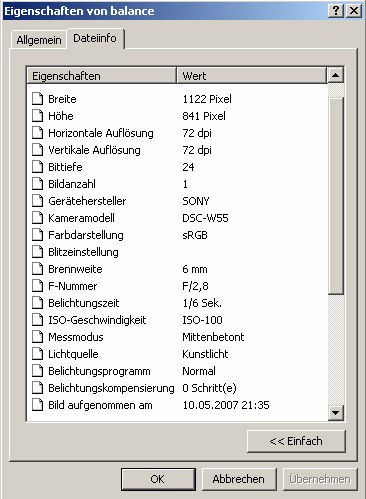The height and width of the screenshot is (499, 366).
Task: Click the Belichtungszeit row icon
Action: click(38, 303)
